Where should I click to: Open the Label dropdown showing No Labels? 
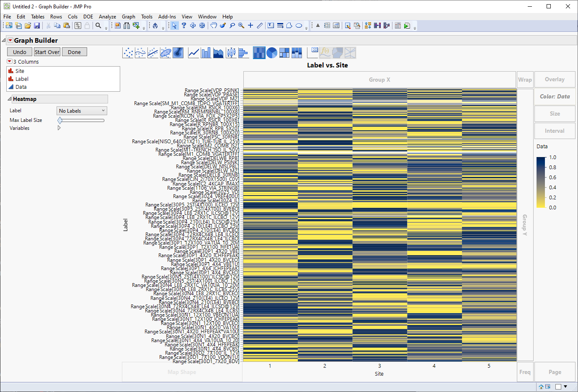tap(82, 110)
